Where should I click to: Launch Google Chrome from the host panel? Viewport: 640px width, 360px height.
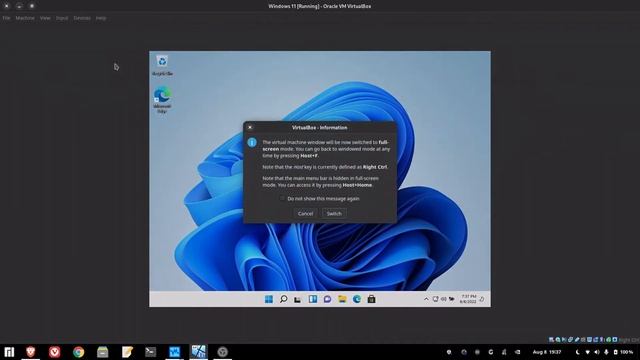[78, 352]
